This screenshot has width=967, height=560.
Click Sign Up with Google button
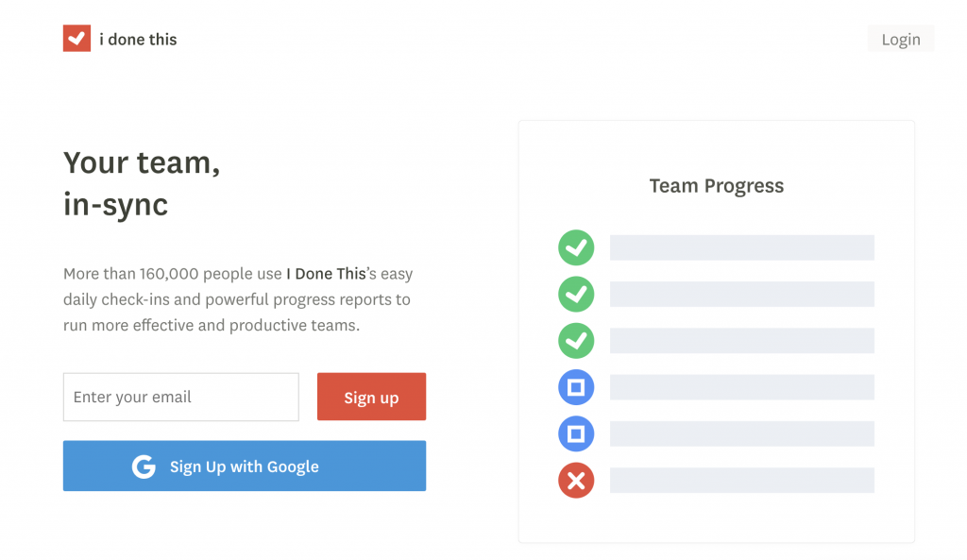click(245, 467)
